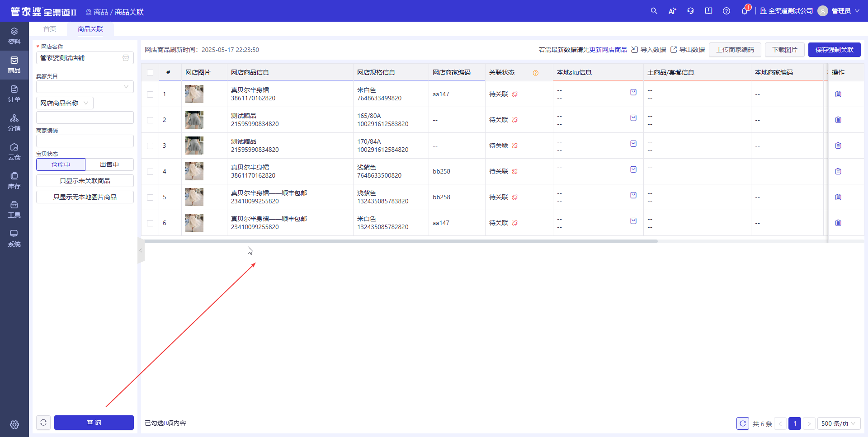Click the 查询 button
This screenshot has height=437, width=868.
click(x=94, y=423)
